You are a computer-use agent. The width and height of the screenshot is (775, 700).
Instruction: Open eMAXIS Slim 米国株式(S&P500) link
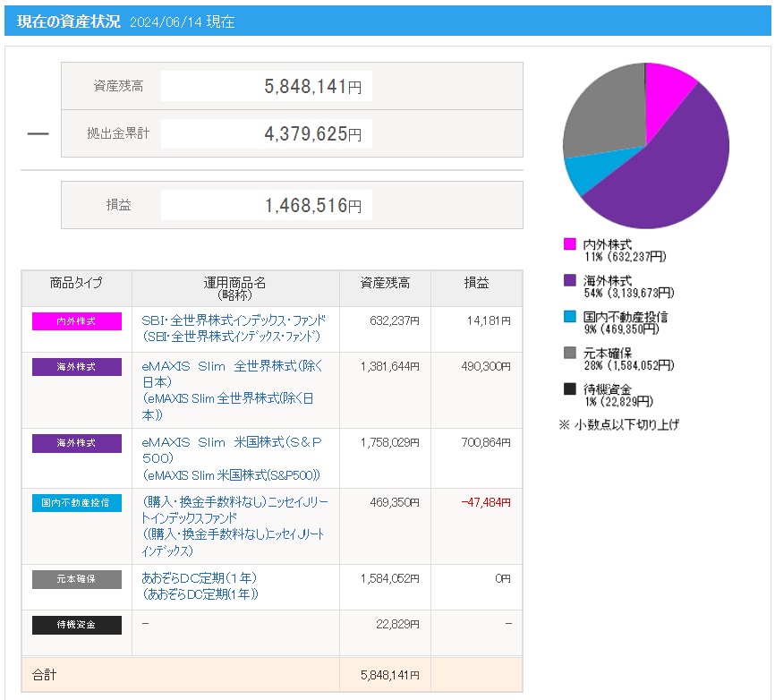(x=232, y=442)
